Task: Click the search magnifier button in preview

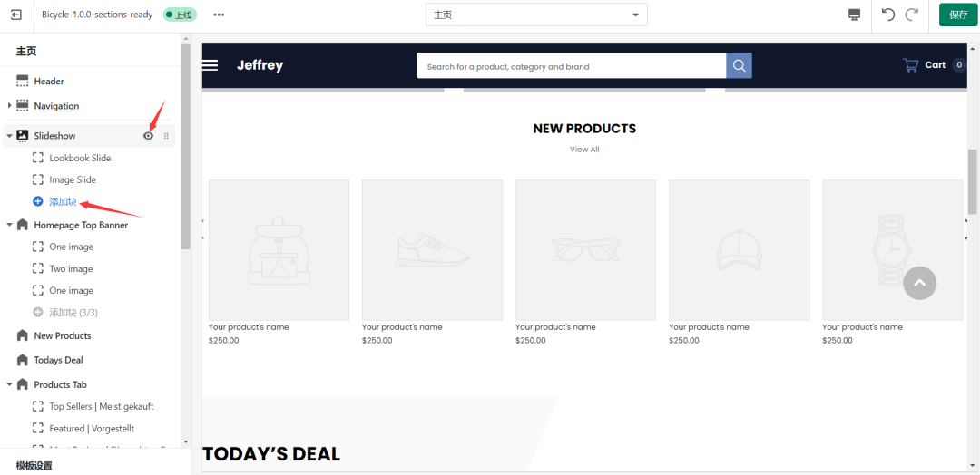Action: (739, 66)
